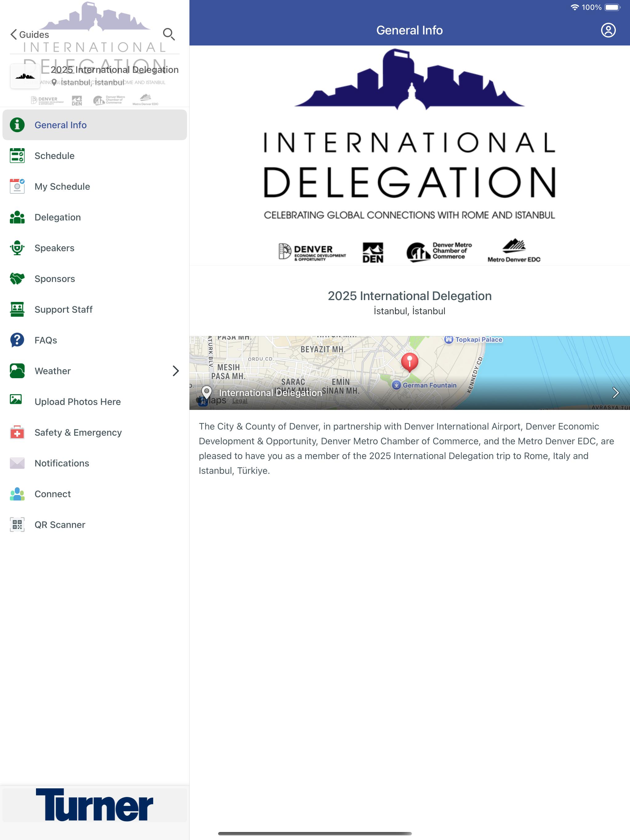View Notifications
The width and height of the screenshot is (630, 840).
[x=95, y=463]
